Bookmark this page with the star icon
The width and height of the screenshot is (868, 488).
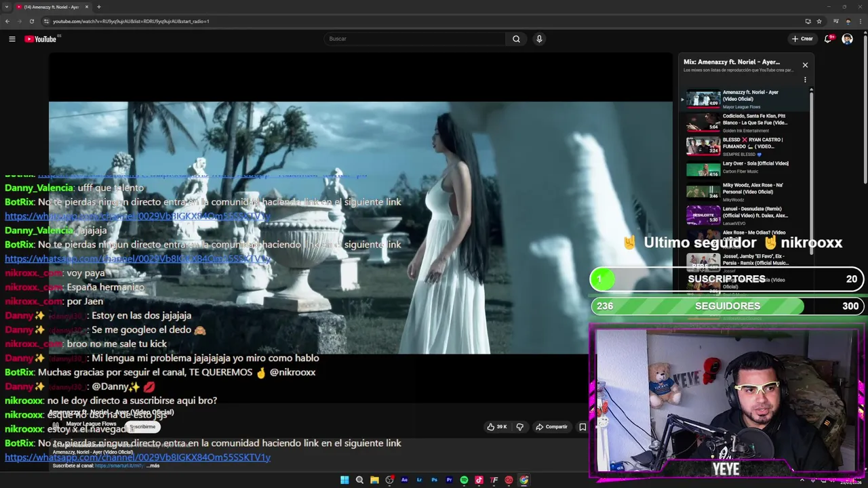point(819,21)
